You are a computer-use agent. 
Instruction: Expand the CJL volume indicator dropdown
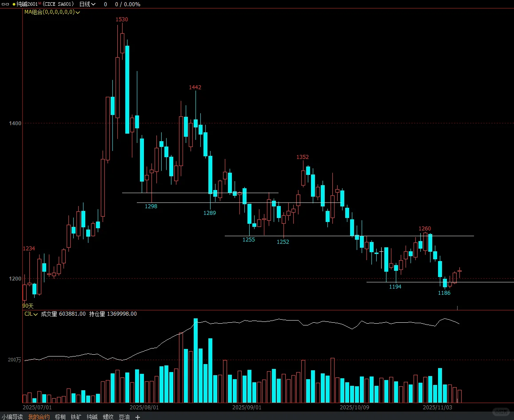(x=31, y=314)
